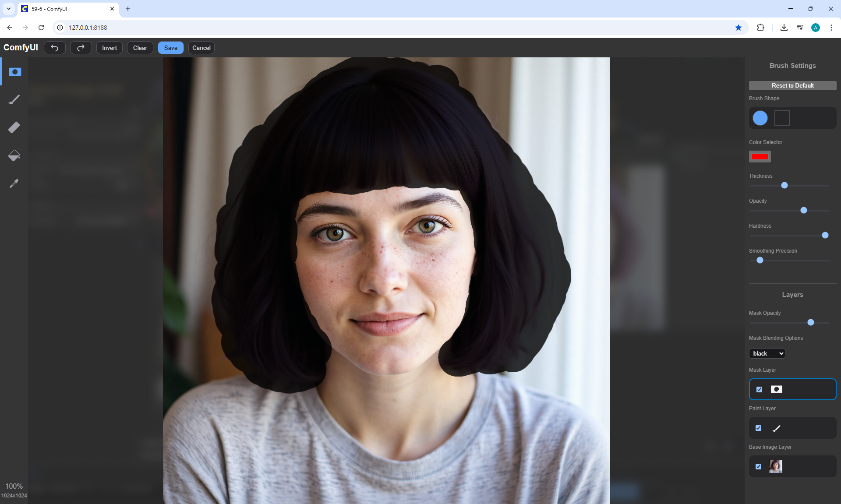This screenshot has width=841, height=504.
Task: Toggle Paint Layer visibility checkbox
Action: coord(759,428)
